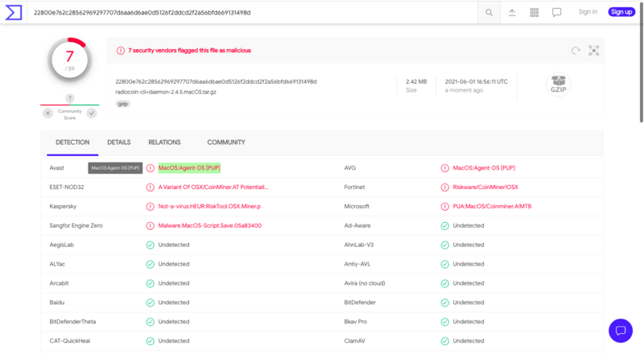Click the alert icon in Sangfor row
This screenshot has height=354, width=644.
[x=151, y=225]
